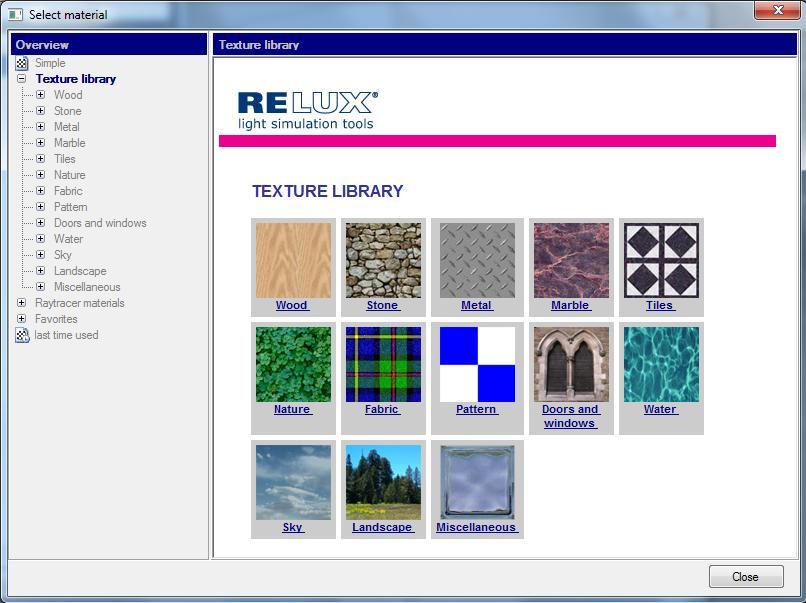Viewport: 806px width, 603px height.
Task: Select Tiles in the Overview tree
Action: 64,158
